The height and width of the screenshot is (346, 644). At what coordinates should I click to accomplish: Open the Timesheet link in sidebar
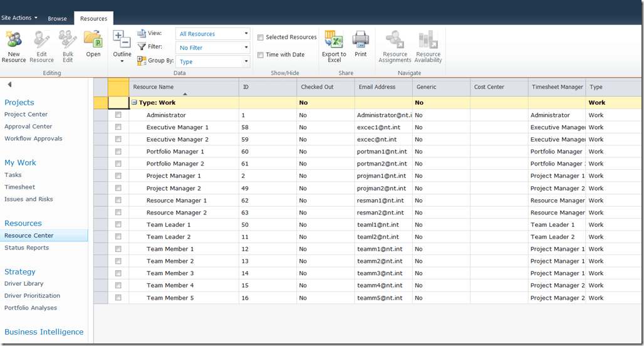[x=19, y=187]
